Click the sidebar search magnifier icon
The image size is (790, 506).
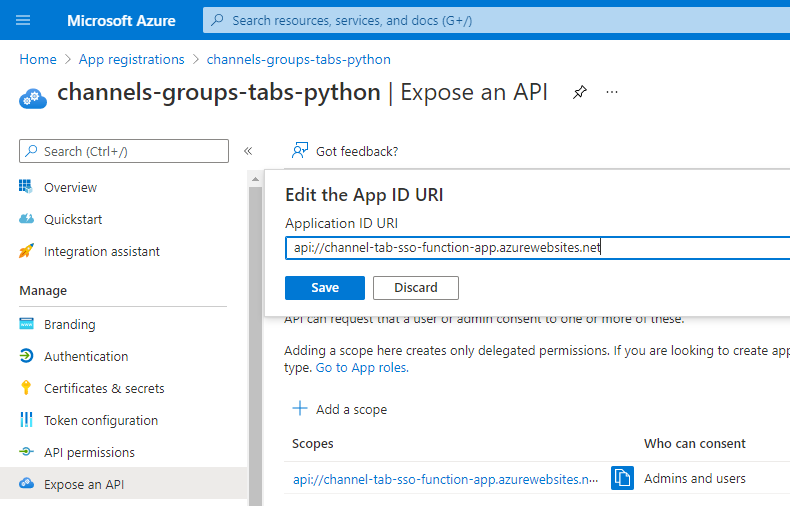[x=31, y=151]
